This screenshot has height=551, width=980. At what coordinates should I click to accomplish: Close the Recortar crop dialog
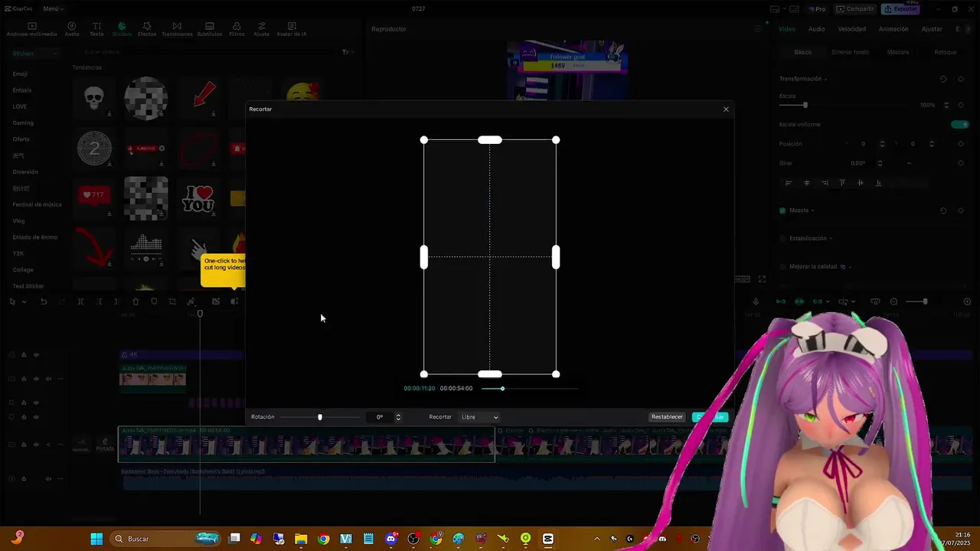click(726, 109)
